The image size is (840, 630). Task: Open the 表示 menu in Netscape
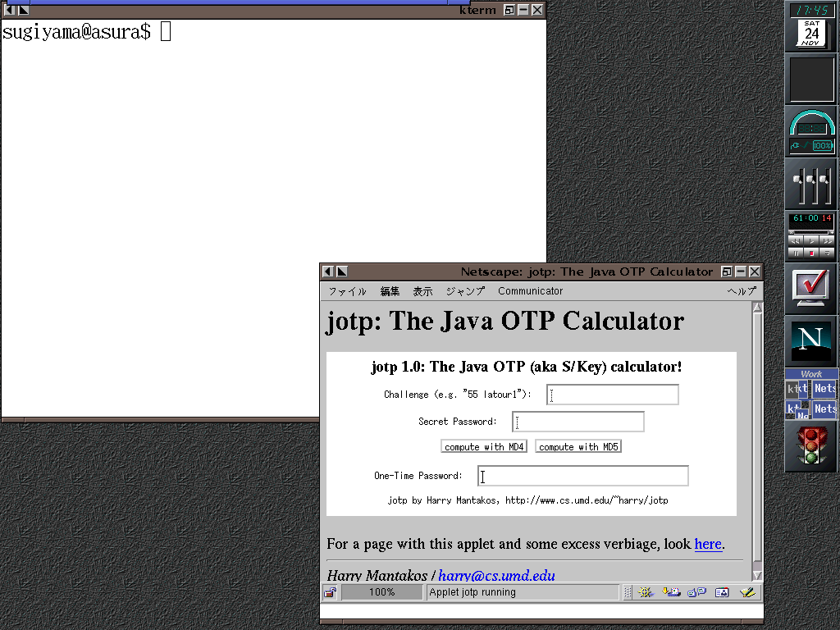(422, 291)
